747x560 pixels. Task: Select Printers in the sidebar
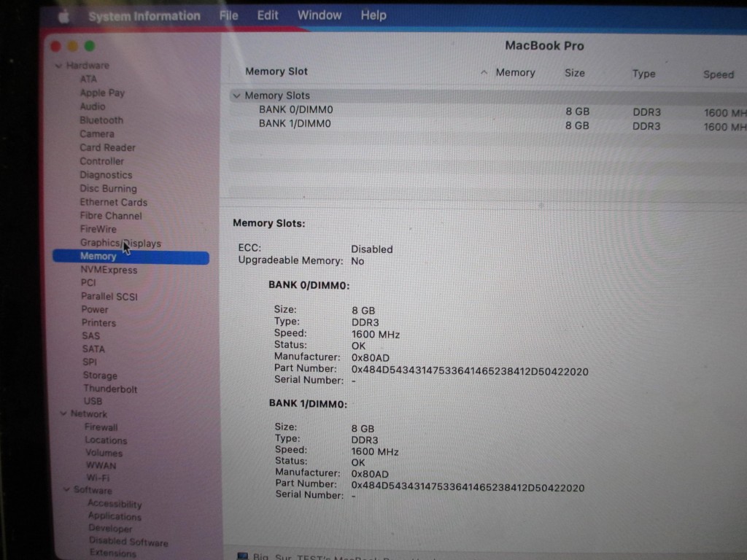[98, 323]
